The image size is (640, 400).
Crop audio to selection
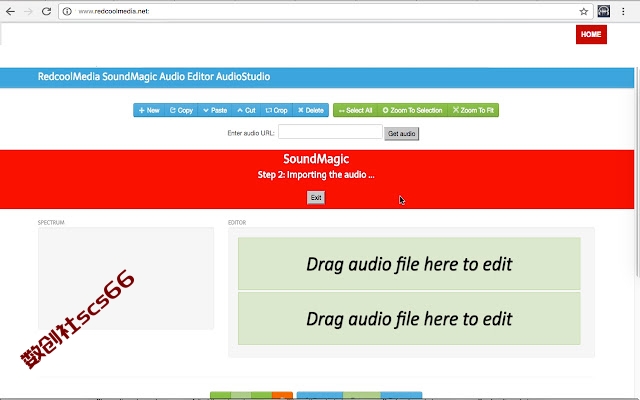[x=276, y=110]
